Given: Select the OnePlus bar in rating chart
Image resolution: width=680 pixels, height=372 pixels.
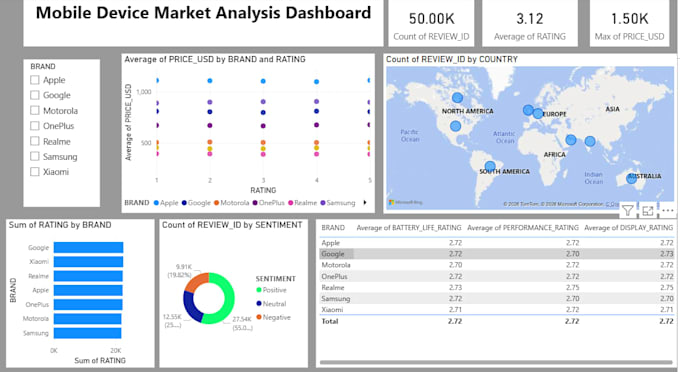Looking at the screenshot, I should click(88, 304).
